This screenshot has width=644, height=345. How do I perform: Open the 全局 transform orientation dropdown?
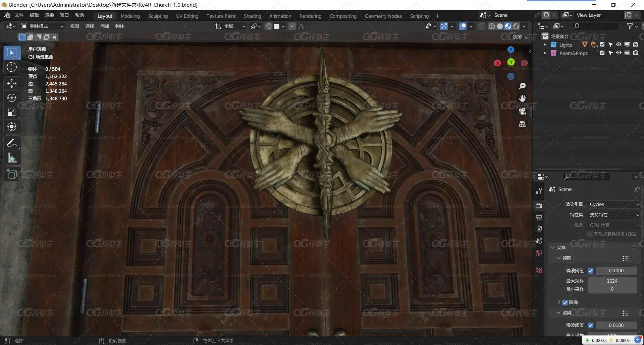pyautogui.click(x=230, y=26)
